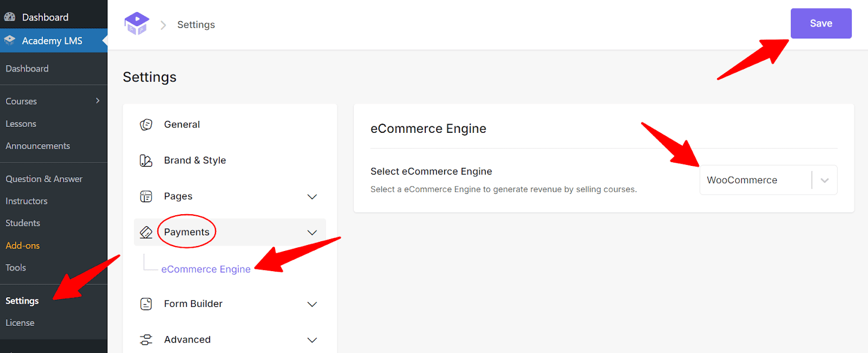Viewport: 868px width, 353px height.
Task: Open the Add-ons sidebar item
Action: [x=22, y=245]
